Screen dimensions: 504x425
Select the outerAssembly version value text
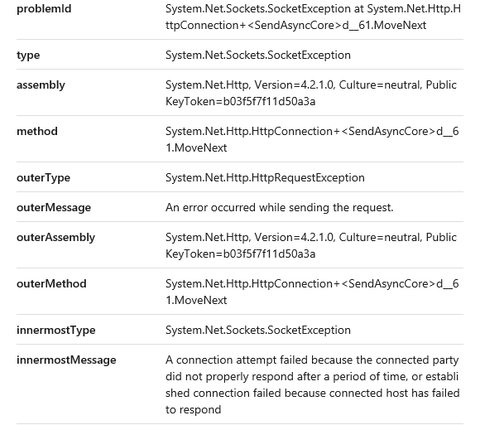(310, 245)
